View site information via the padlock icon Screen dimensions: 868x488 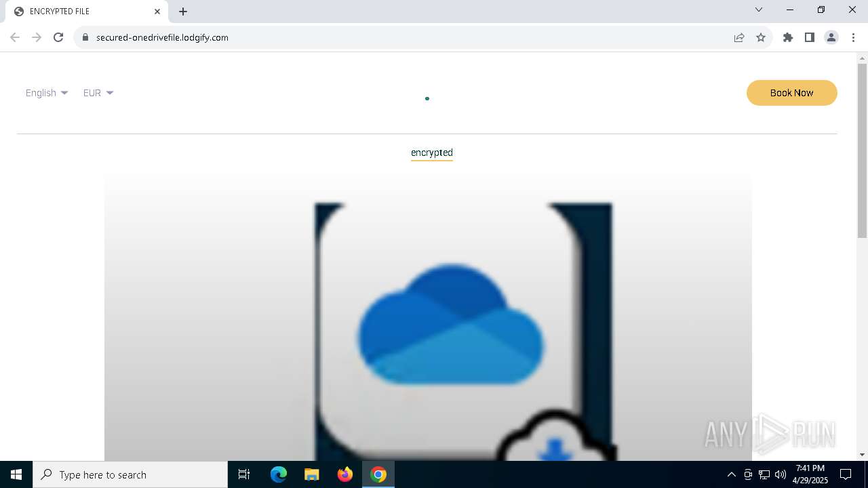pyautogui.click(x=85, y=37)
